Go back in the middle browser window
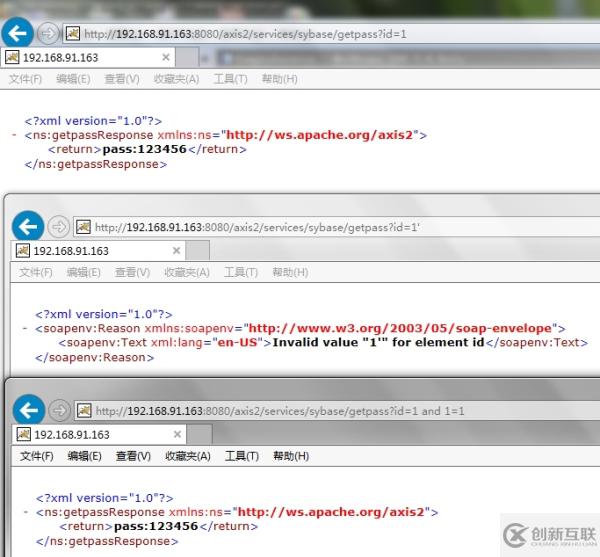The image size is (600, 557). 28,226
